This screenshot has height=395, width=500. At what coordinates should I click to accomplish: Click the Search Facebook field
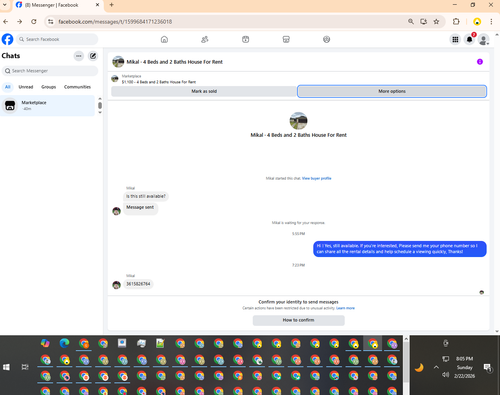[x=57, y=39]
